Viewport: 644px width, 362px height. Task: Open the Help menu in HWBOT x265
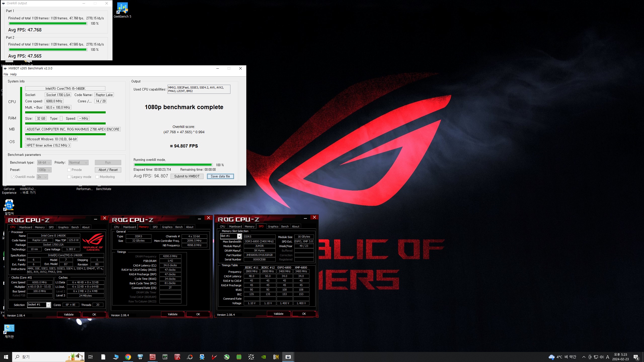click(x=13, y=74)
